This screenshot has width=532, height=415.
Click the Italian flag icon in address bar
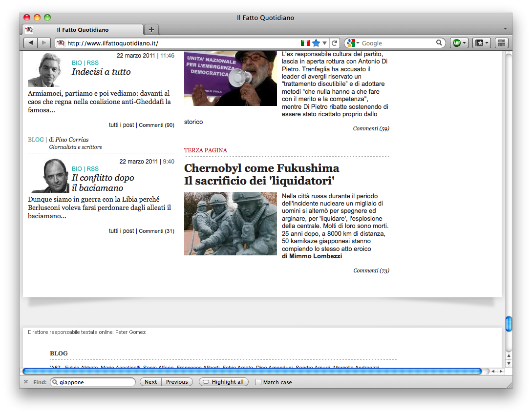click(305, 43)
